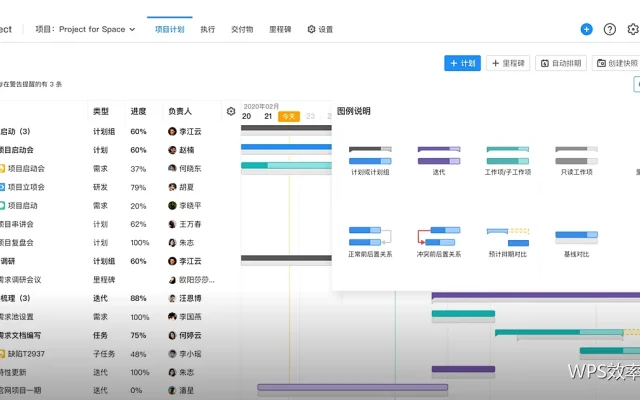The width and height of the screenshot is (640, 400).
Task: Click date 21 in timeline header
Action: tap(268, 116)
